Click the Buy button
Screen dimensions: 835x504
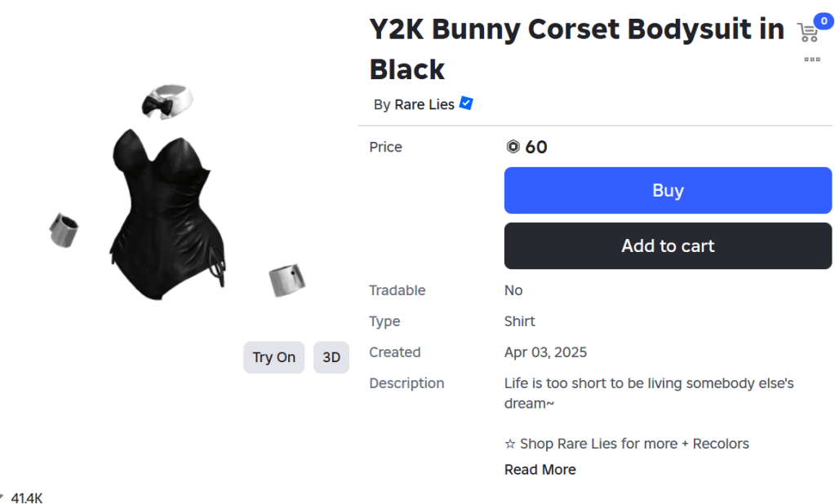pos(668,190)
